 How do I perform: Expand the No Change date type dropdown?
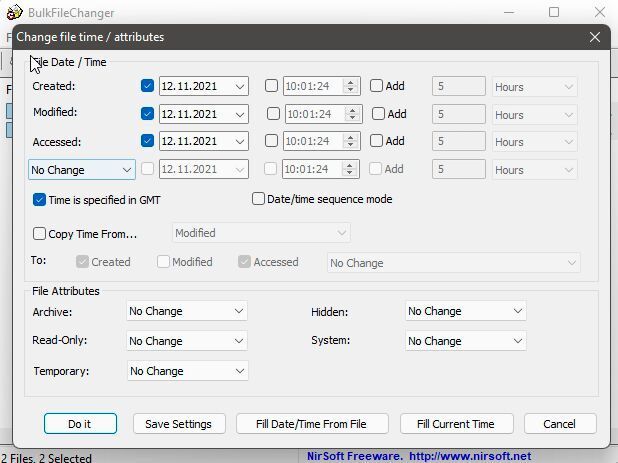pos(81,170)
